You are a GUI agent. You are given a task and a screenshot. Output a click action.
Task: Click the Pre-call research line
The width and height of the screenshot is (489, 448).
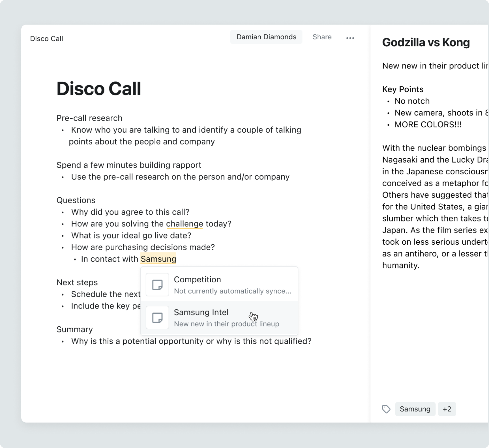click(x=89, y=118)
